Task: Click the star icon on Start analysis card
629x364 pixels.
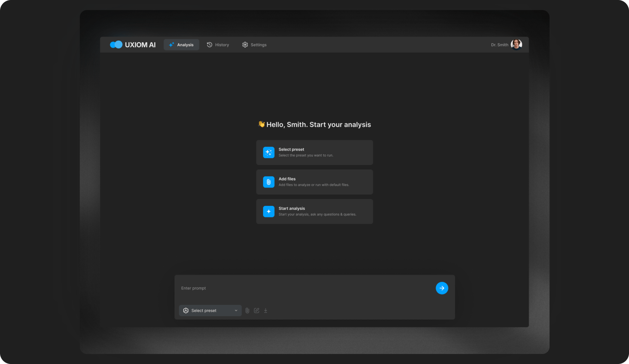Action: pos(268,211)
